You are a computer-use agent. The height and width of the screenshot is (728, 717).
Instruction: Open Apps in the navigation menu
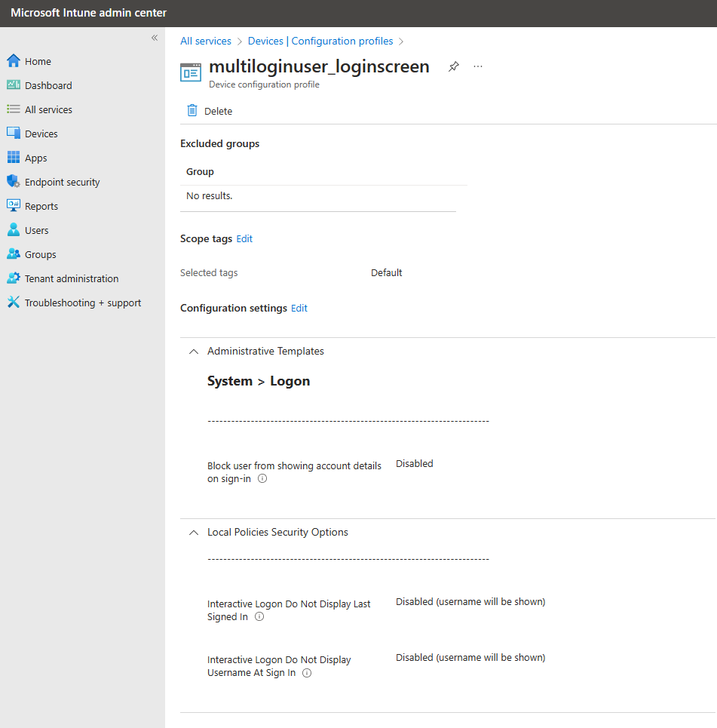35,158
